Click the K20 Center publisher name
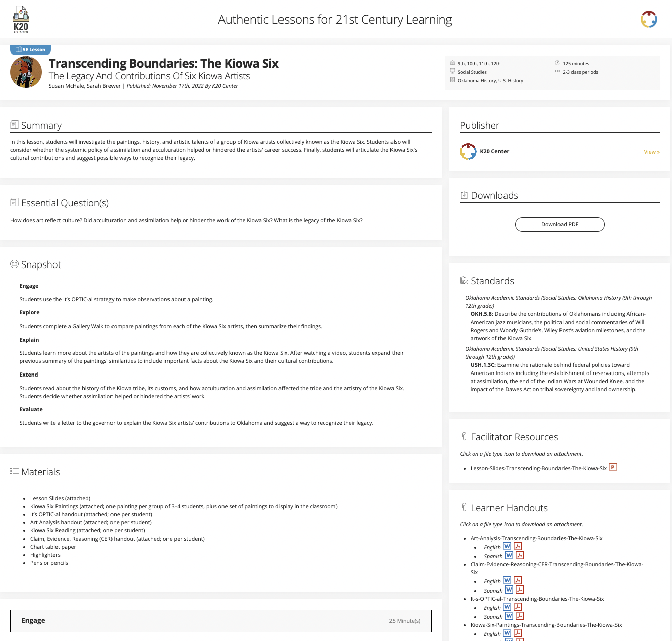Screen dimensions: 672x641 494,151
